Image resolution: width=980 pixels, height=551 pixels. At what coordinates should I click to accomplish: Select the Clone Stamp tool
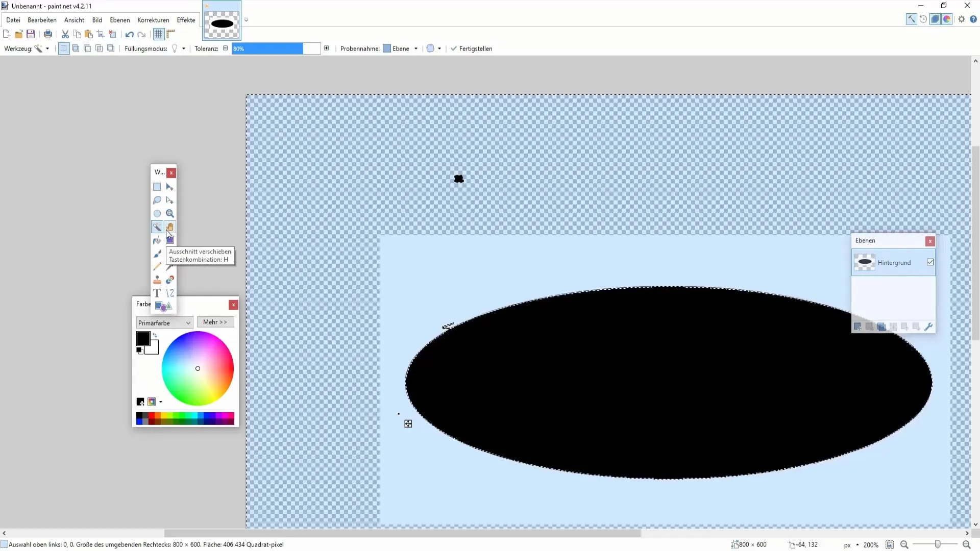(x=157, y=280)
